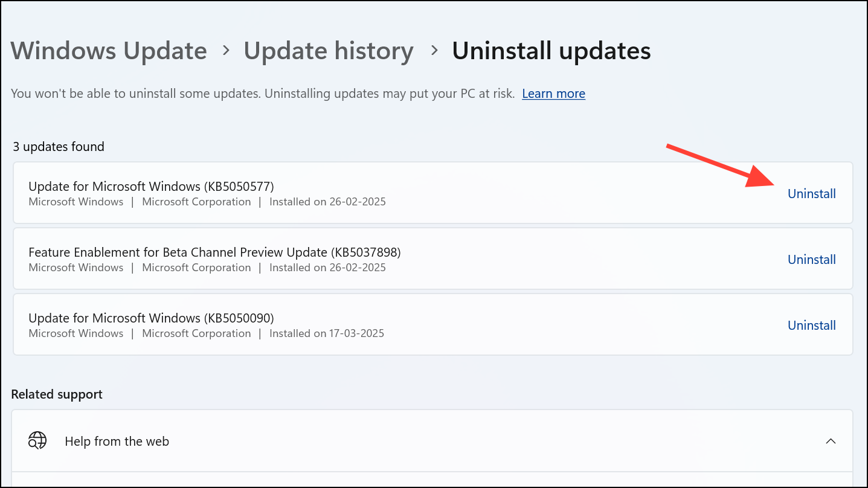Select 'Update for Microsoft Windows (KB5050577)' title

tap(151, 186)
